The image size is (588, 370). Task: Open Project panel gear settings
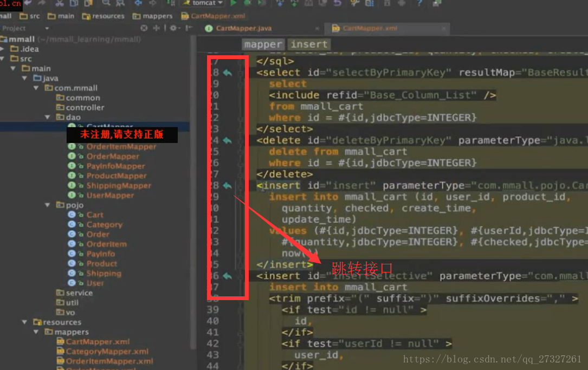coord(173,28)
